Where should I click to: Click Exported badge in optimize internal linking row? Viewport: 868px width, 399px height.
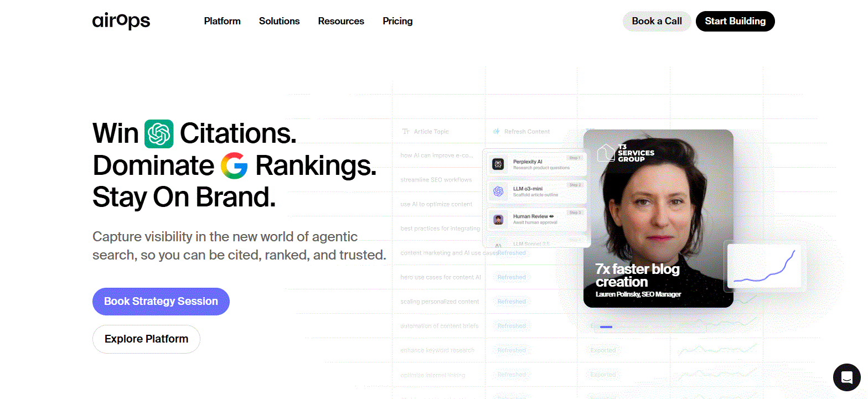[603, 375]
